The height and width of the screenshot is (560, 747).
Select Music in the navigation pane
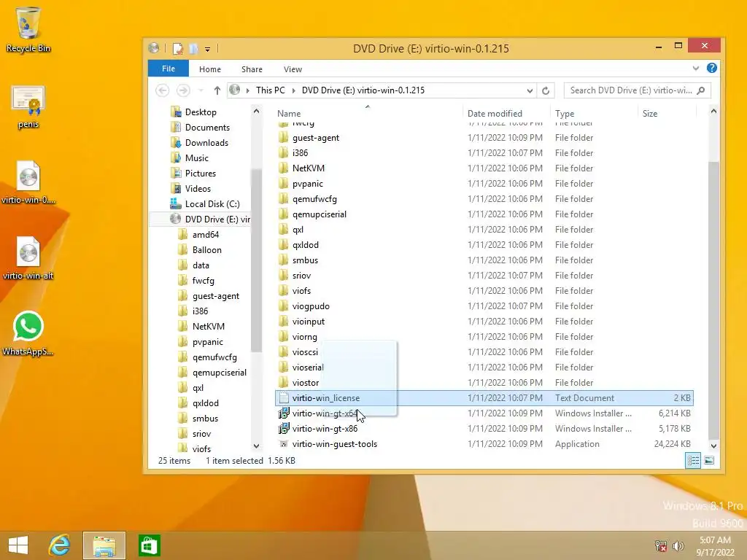196,157
